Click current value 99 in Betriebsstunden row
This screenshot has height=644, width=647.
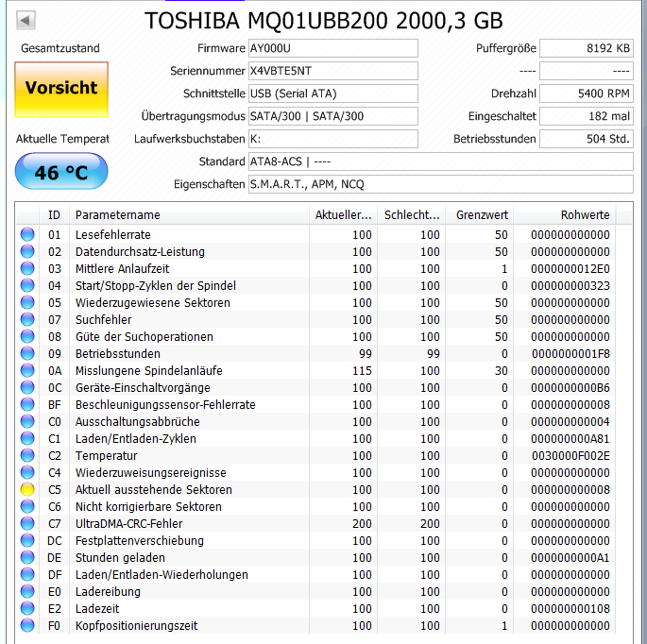[366, 353]
